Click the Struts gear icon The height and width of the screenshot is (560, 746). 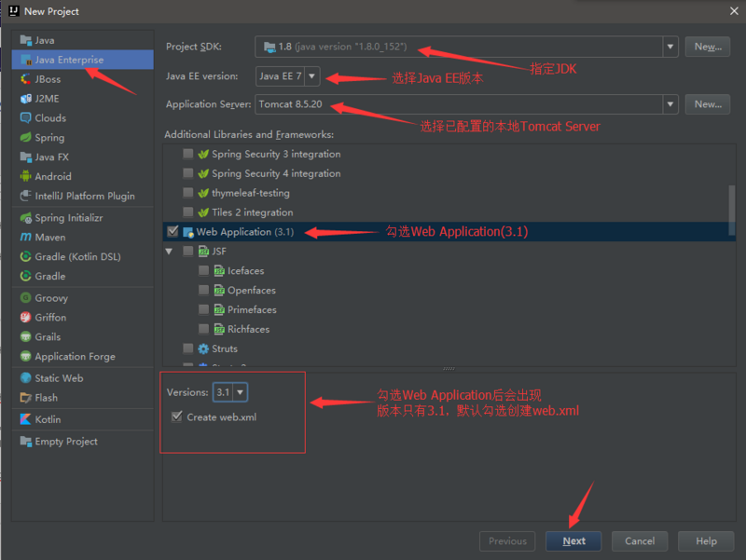203,348
